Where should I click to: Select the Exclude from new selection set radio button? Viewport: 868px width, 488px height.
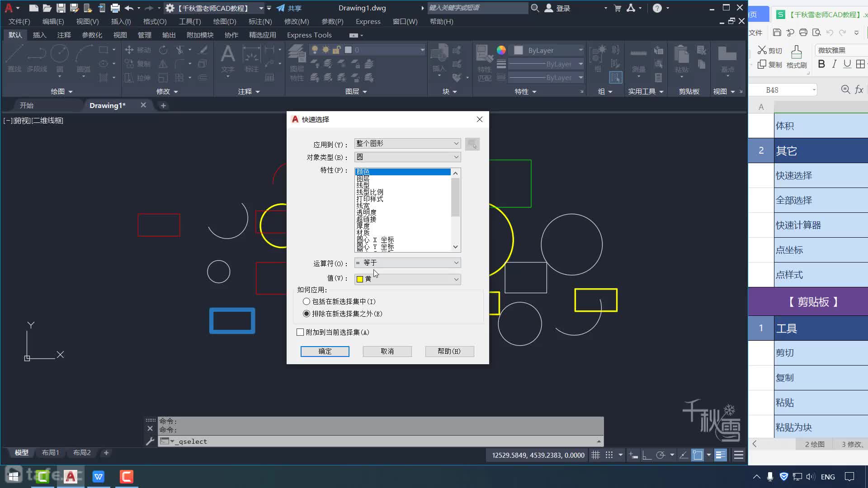(x=307, y=314)
